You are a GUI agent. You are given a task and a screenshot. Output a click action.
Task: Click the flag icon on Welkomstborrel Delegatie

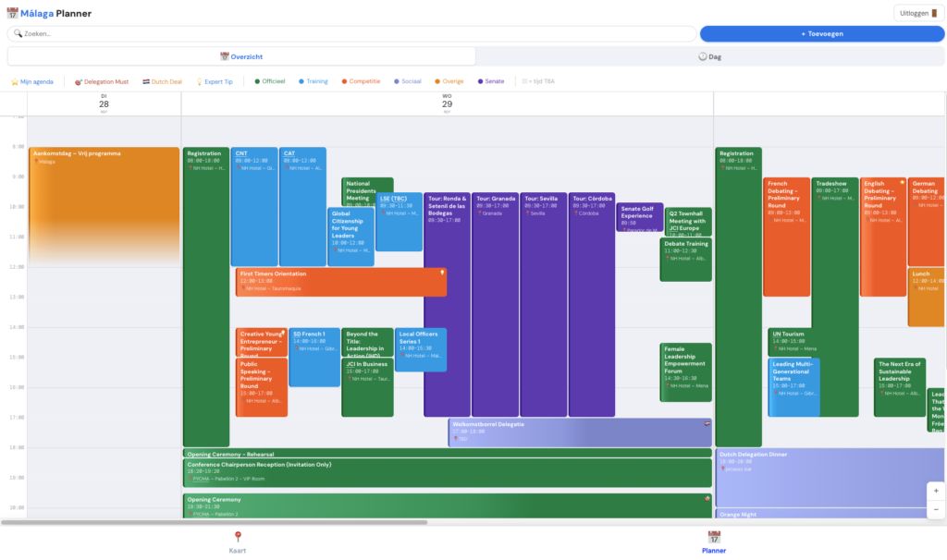[x=707, y=423]
